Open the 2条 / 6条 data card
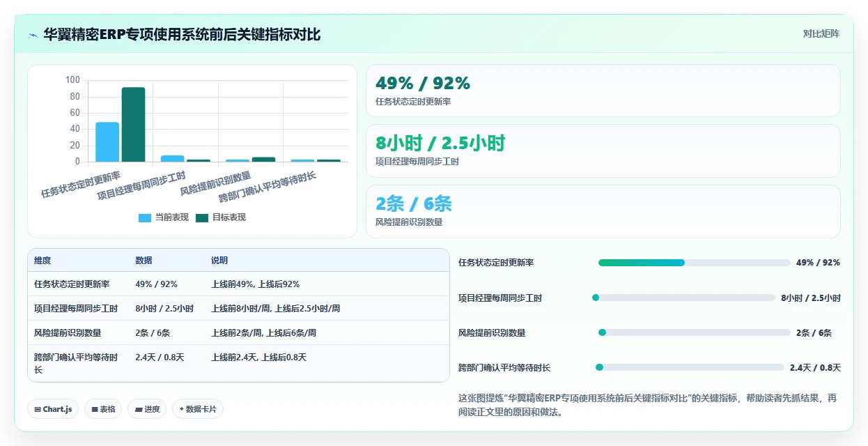Viewport: 868px width, 446px height. [603, 211]
